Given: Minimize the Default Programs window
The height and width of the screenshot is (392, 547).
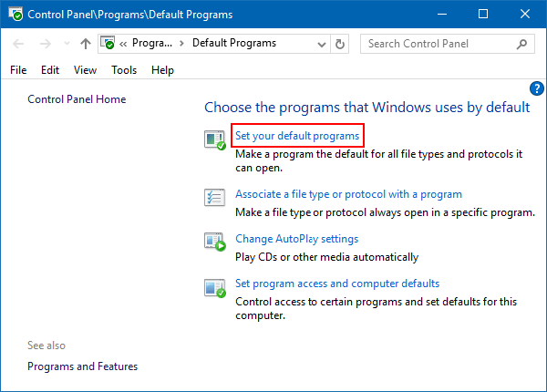Looking at the screenshot, I should pos(442,14).
